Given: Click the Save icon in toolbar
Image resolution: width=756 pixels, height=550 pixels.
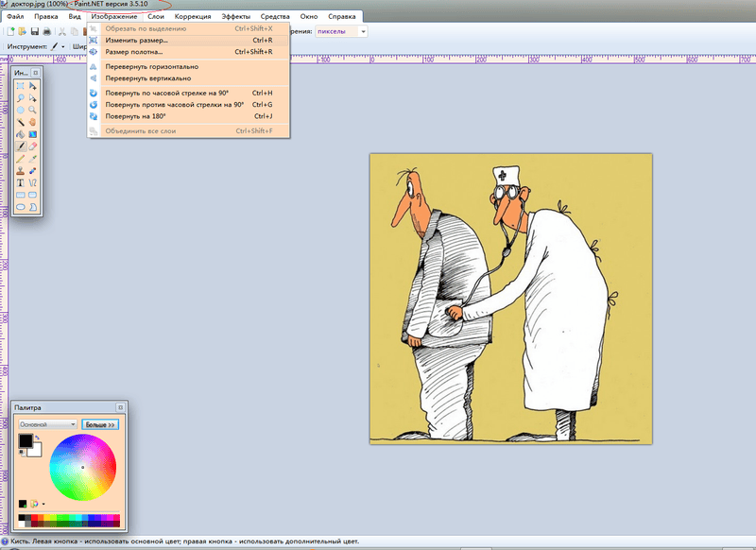Looking at the screenshot, I should tap(34, 31).
